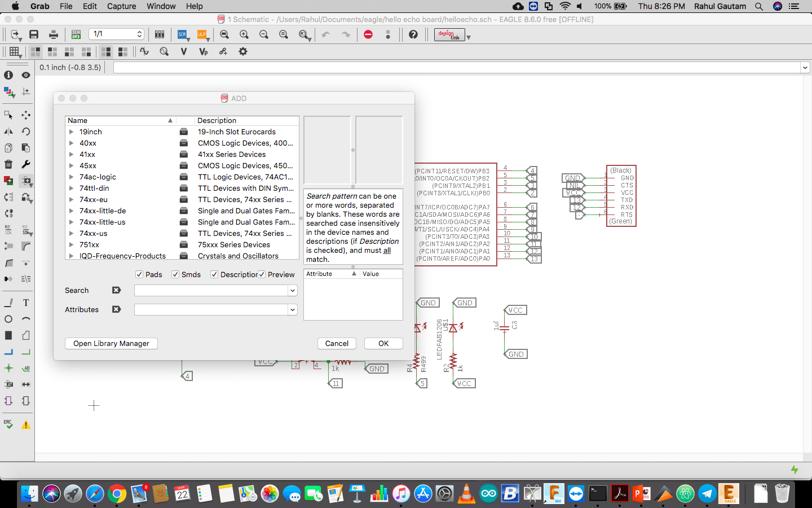Select the Text tool labeled T

coord(26,303)
